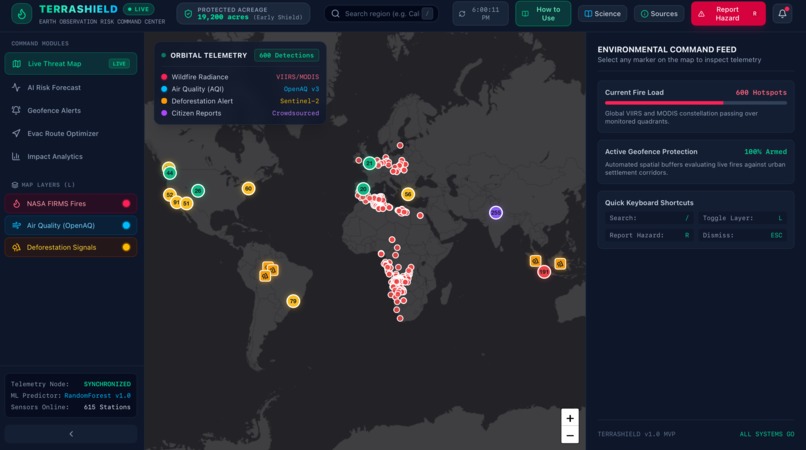Screen dimensions: 806x450
Task: Click the TerraShield flame logo icon
Action: click(x=22, y=14)
